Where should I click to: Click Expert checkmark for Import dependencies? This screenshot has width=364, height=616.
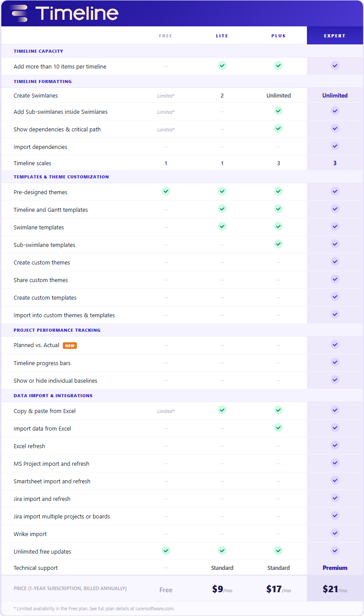[335, 146]
